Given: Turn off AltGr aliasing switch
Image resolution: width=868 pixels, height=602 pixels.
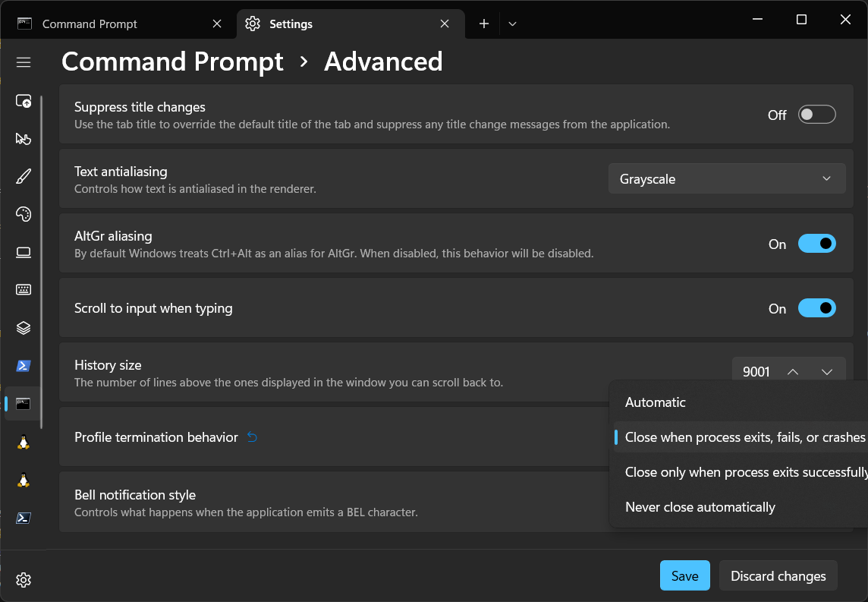Looking at the screenshot, I should coord(816,244).
